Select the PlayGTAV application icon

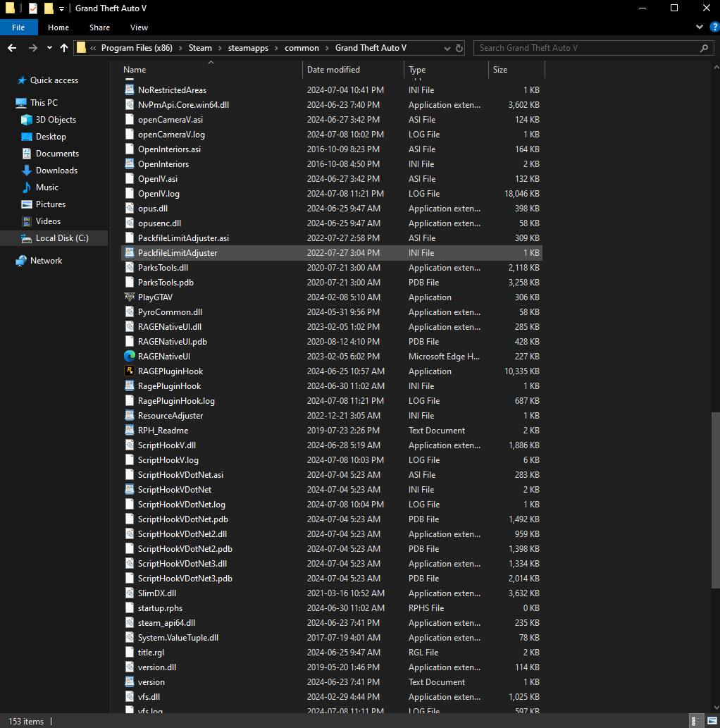[x=130, y=297]
